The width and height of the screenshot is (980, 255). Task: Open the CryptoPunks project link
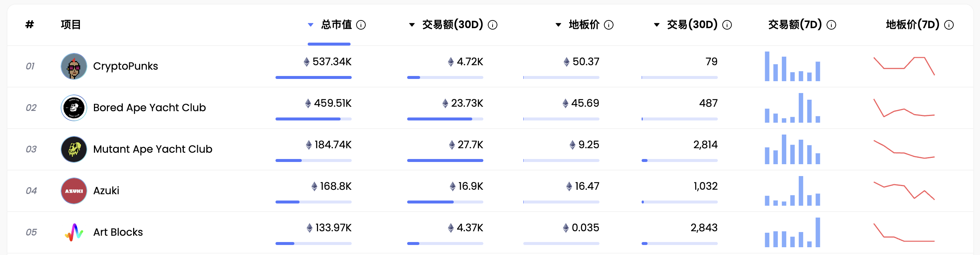[125, 66]
